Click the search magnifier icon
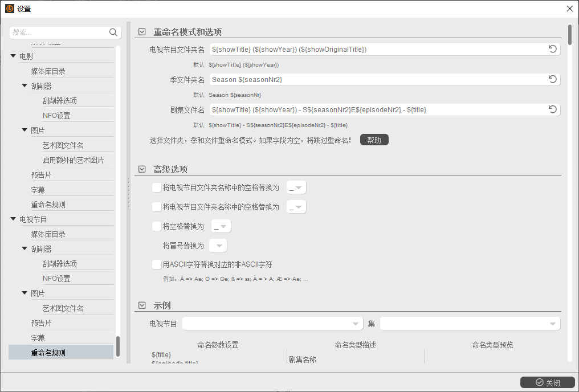This screenshot has width=579, height=392. (113, 32)
